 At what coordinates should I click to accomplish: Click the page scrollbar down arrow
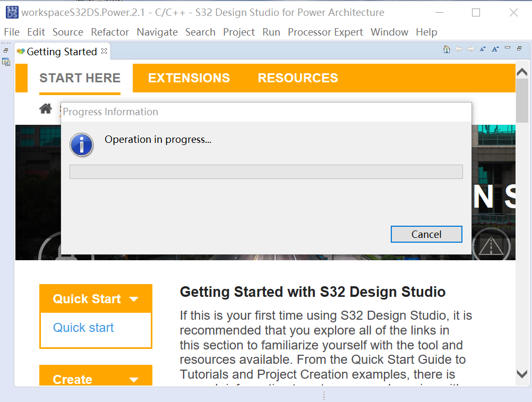522,374
